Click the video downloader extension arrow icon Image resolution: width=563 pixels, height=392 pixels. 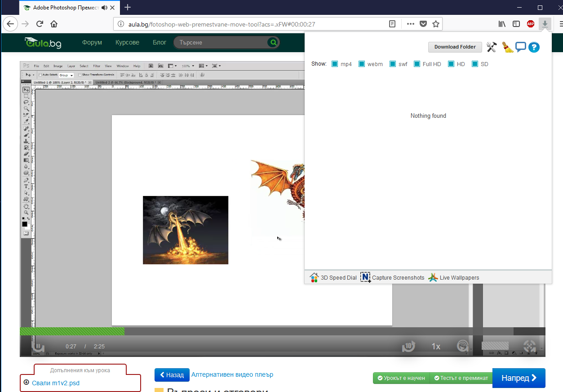[x=545, y=24]
